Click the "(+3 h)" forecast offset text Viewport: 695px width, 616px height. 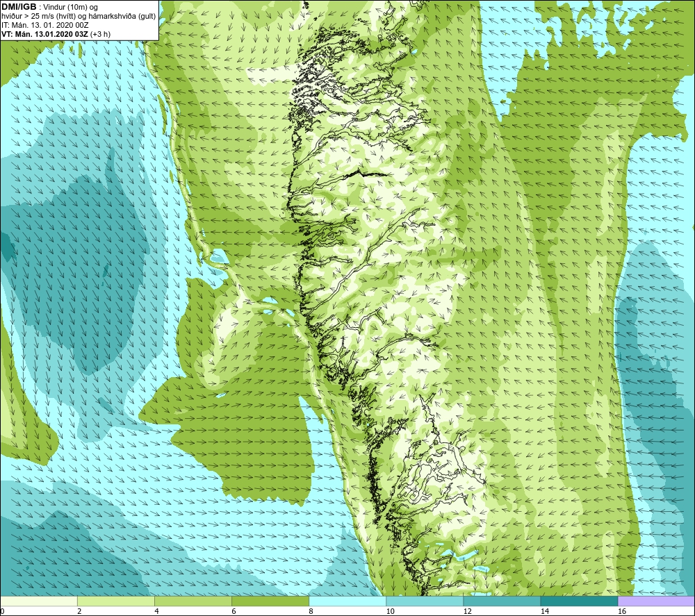point(100,34)
